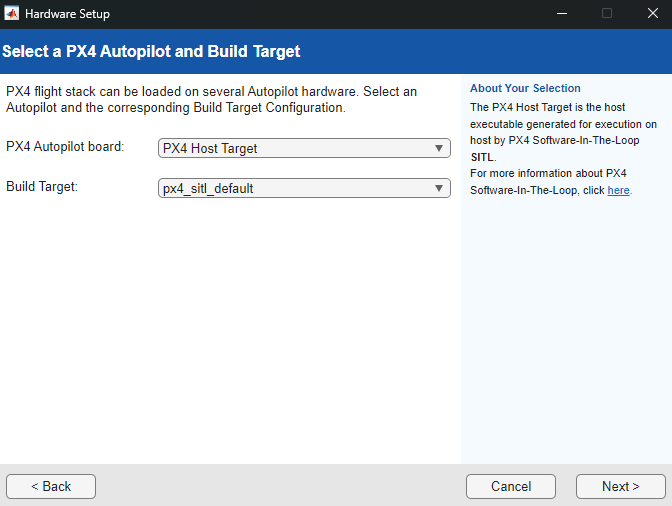Image resolution: width=672 pixels, height=506 pixels.
Task: Minimize the Hardware Setup window
Action: pyautogui.click(x=562, y=14)
